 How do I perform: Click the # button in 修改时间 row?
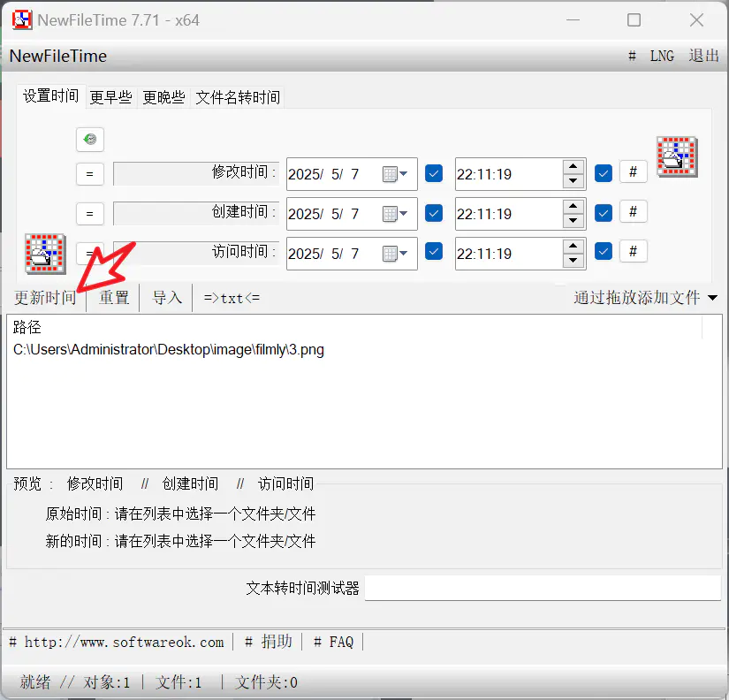tap(633, 172)
